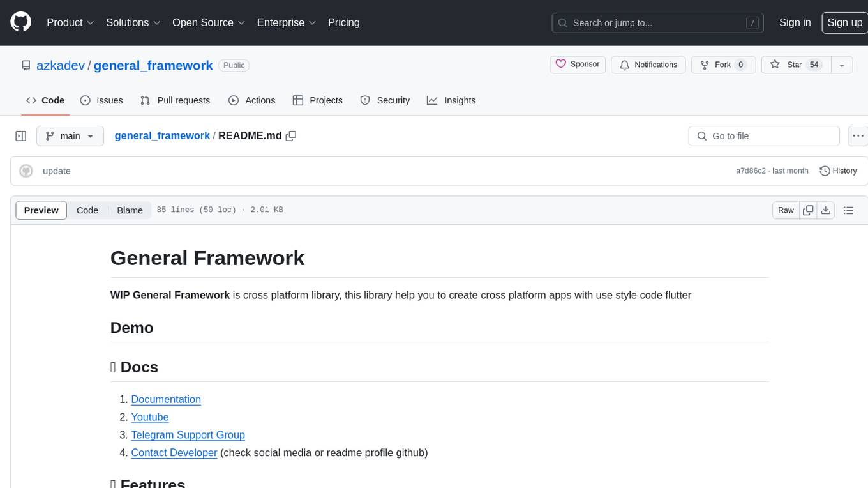Download the raw file
This screenshot has width=868, height=488.
pyautogui.click(x=826, y=210)
